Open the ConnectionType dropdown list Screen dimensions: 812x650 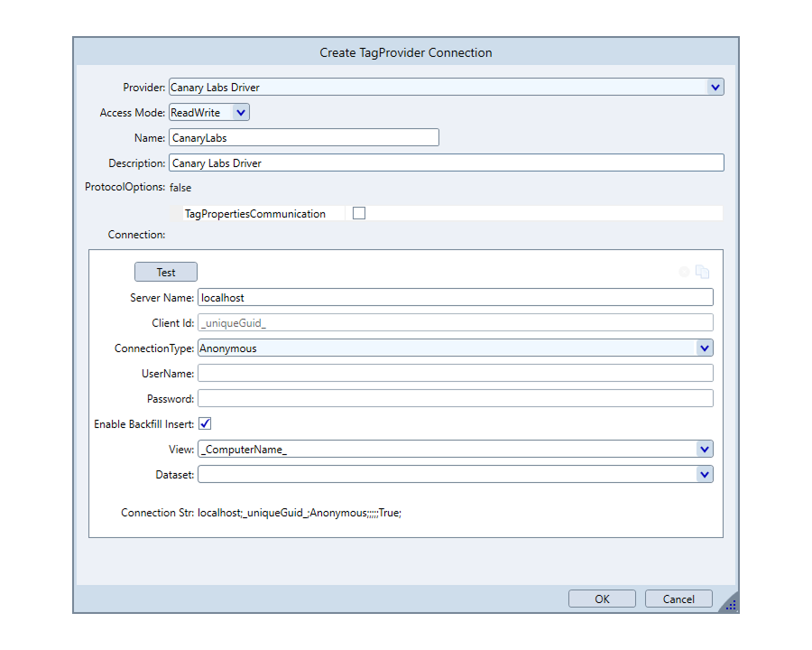(x=704, y=348)
